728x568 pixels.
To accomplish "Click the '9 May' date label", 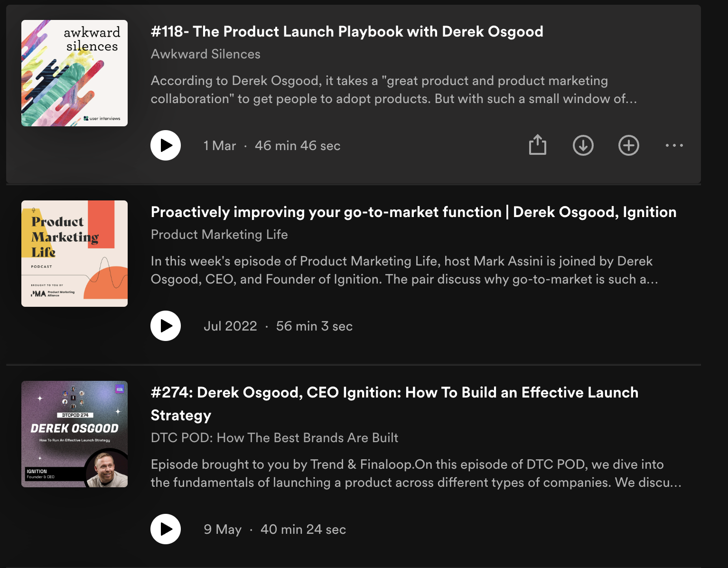I will (x=223, y=530).
